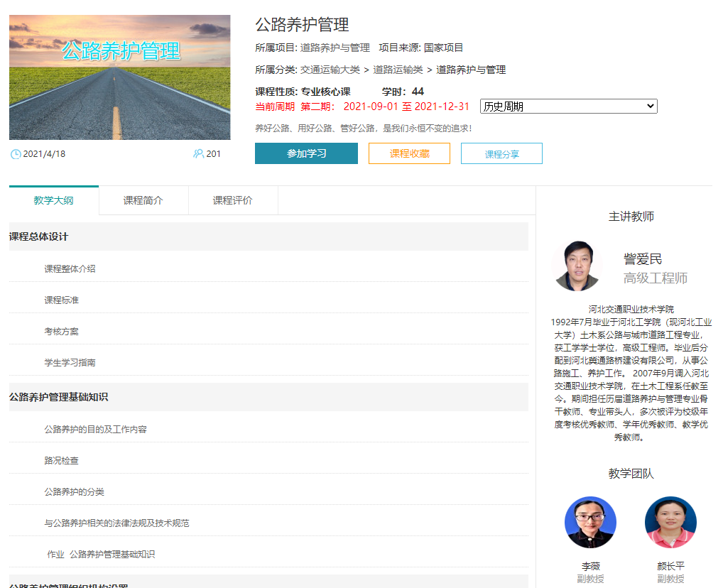Screen dimensions: 723x588
Task: Click the 公路养护管理 course cover image
Action: 119,77
